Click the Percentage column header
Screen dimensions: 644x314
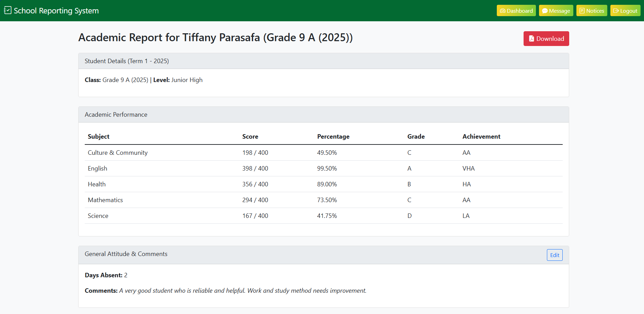pyautogui.click(x=333, y=137)
